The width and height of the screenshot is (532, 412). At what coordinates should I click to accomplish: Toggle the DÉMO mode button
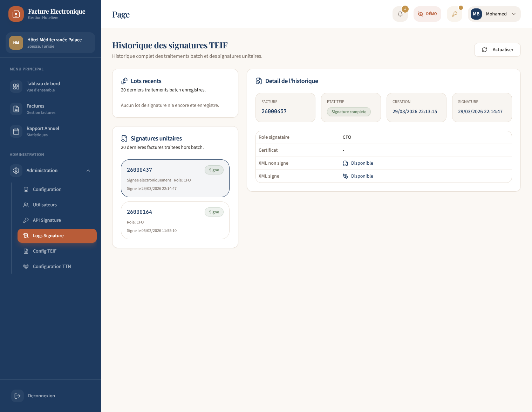[427, 14]
